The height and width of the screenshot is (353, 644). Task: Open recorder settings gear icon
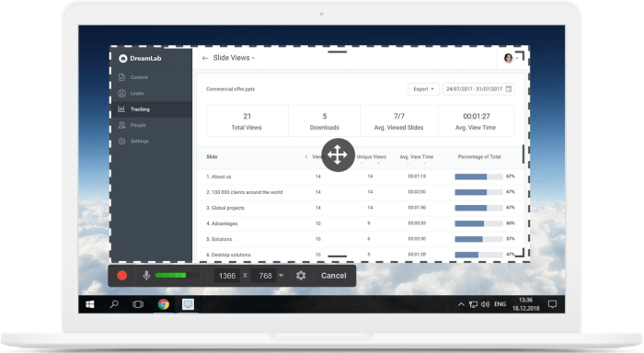301,276
